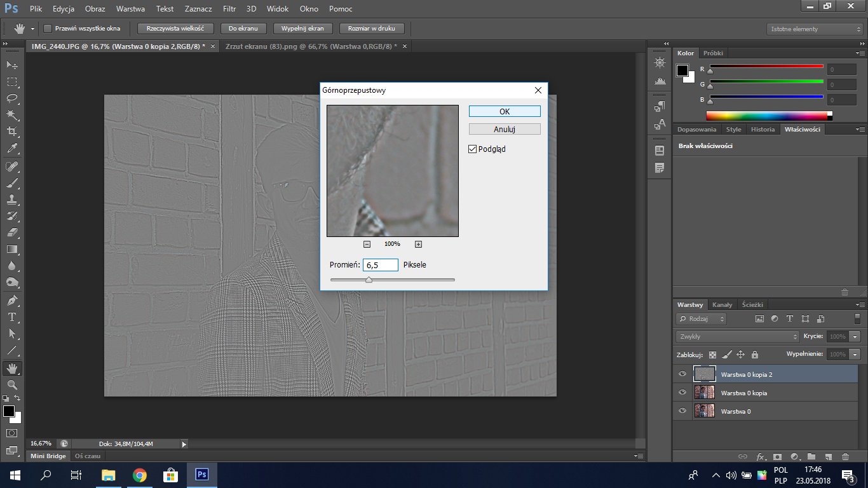
Task: Select the Type tool
Action: (x=12, y=317)
